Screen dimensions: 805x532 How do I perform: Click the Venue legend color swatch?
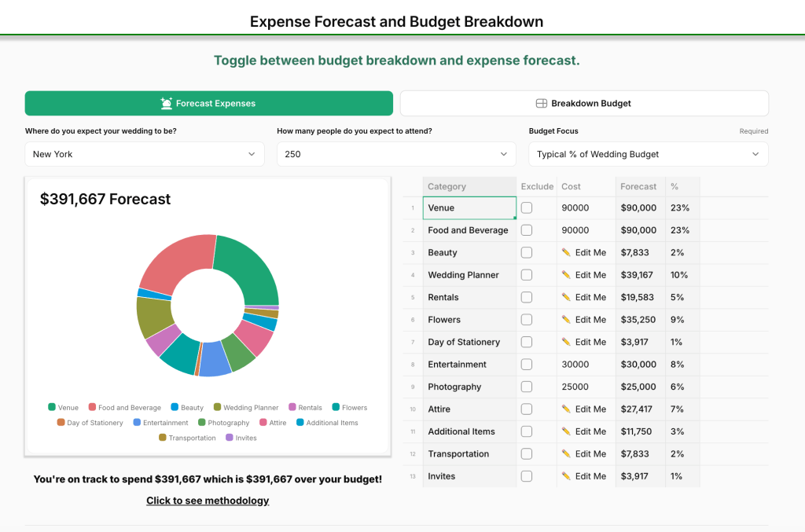[52, 408]
